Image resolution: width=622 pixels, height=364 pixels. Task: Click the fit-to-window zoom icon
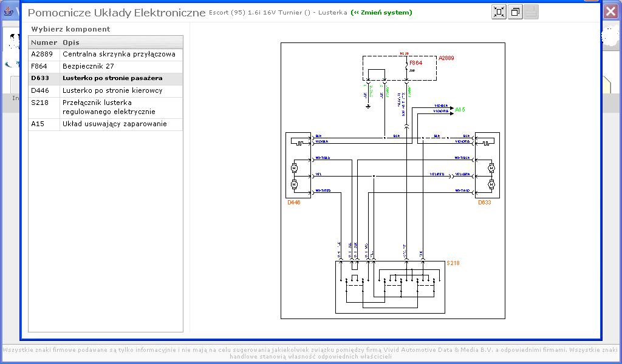[x=499, y=12]
